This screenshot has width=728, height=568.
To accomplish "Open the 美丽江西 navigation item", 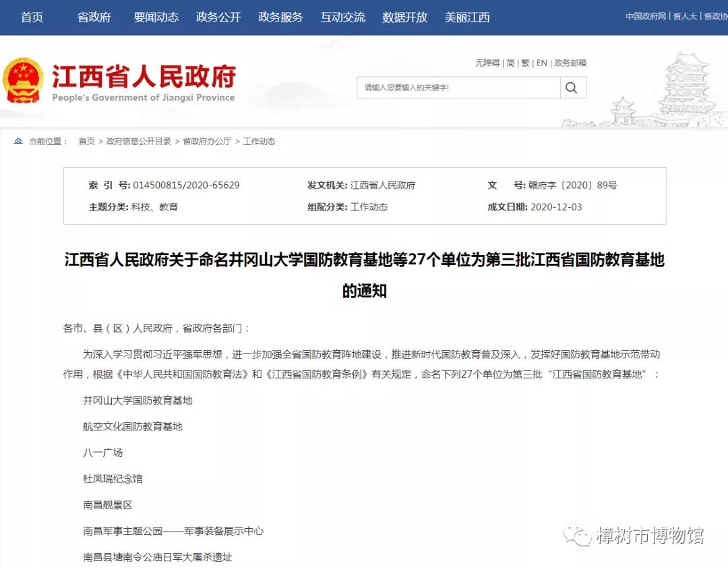I will pyautogui.click(x=468, y=18).
